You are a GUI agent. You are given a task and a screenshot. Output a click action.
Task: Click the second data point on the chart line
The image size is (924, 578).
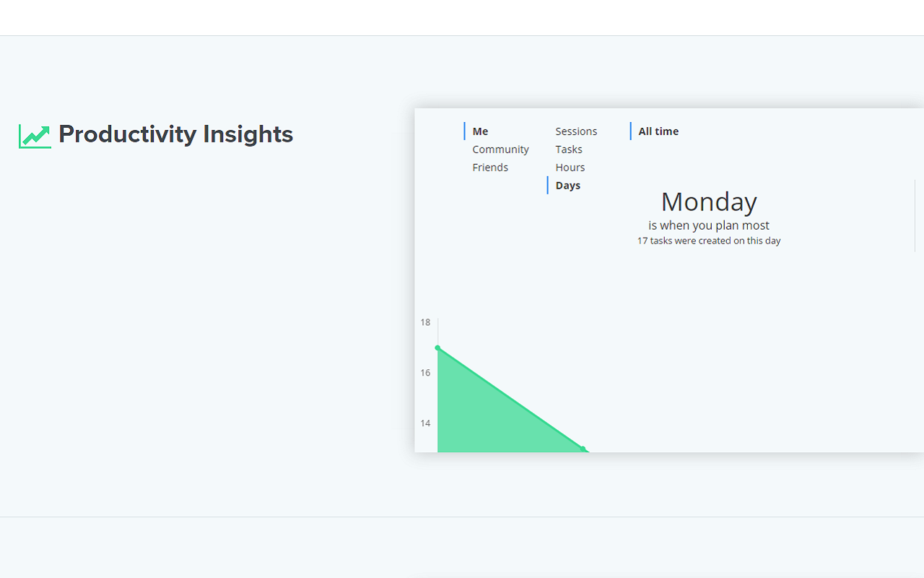[x=583, y=449]
